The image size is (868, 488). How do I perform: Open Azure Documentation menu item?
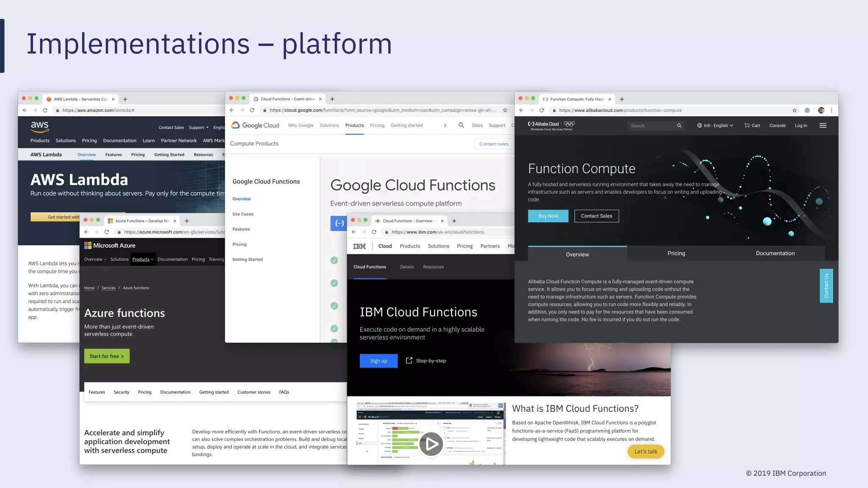pos(172,259)
